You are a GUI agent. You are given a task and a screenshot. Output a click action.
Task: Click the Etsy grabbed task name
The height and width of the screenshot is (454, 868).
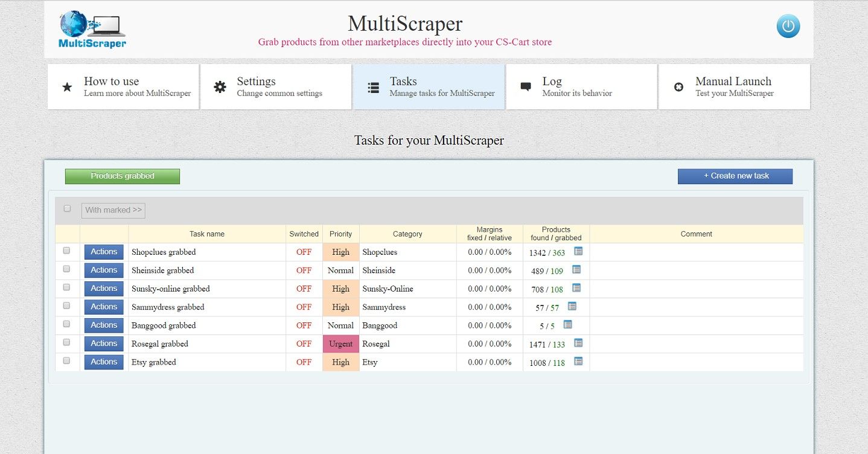point(154,362)
